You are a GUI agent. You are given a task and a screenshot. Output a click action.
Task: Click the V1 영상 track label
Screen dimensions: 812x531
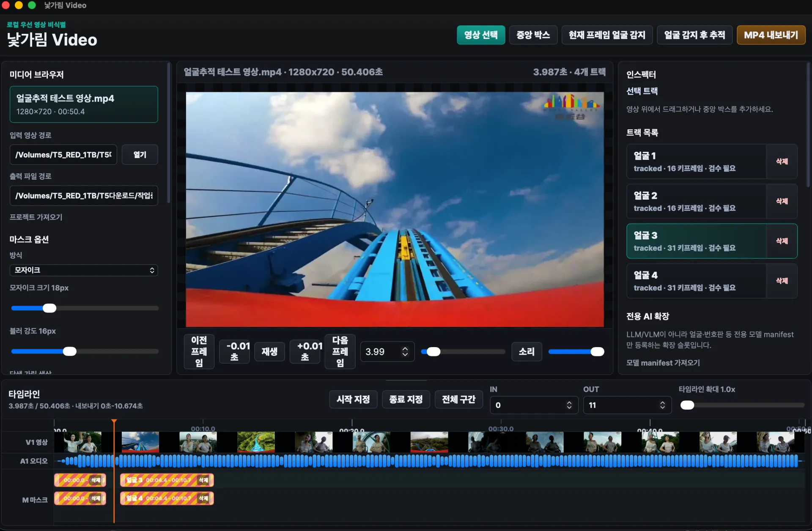(36, 442)
